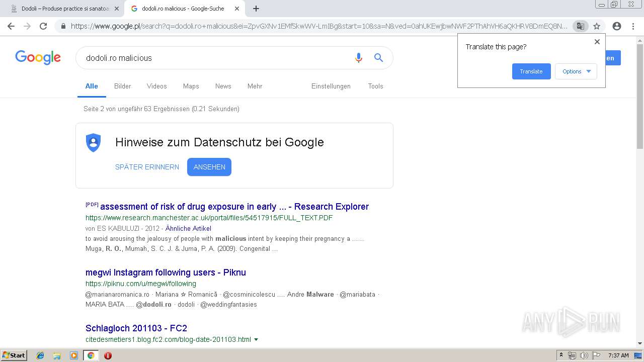Close the Dodoli tab
644x362 pixels.
tap(117, 9)
